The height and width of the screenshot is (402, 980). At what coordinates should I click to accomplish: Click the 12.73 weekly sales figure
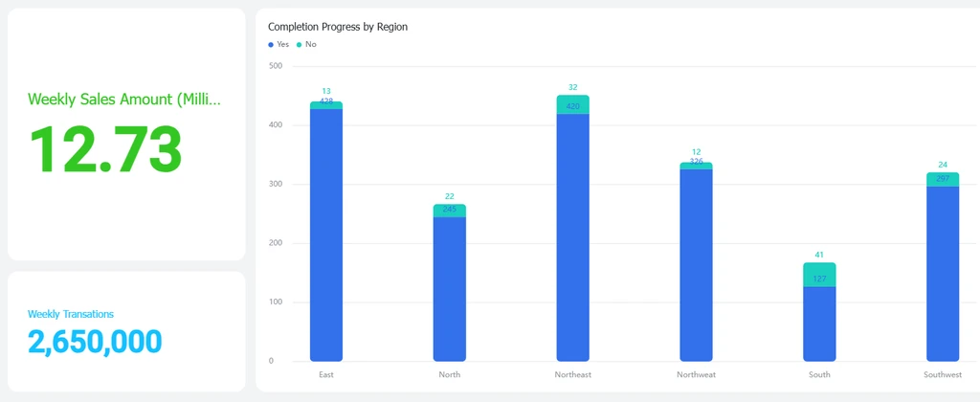coord(105,149)
